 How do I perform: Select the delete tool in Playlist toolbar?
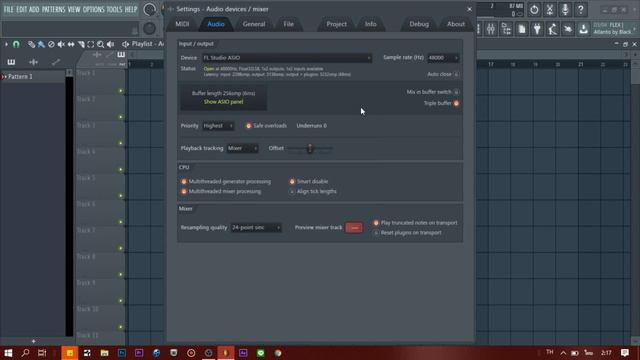51,44
